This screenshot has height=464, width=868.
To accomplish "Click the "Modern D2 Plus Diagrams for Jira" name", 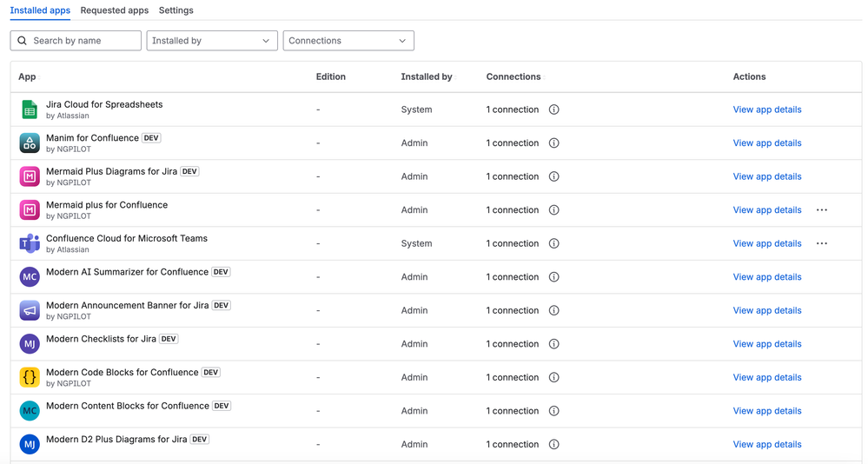I will click(x=116, y=440).
